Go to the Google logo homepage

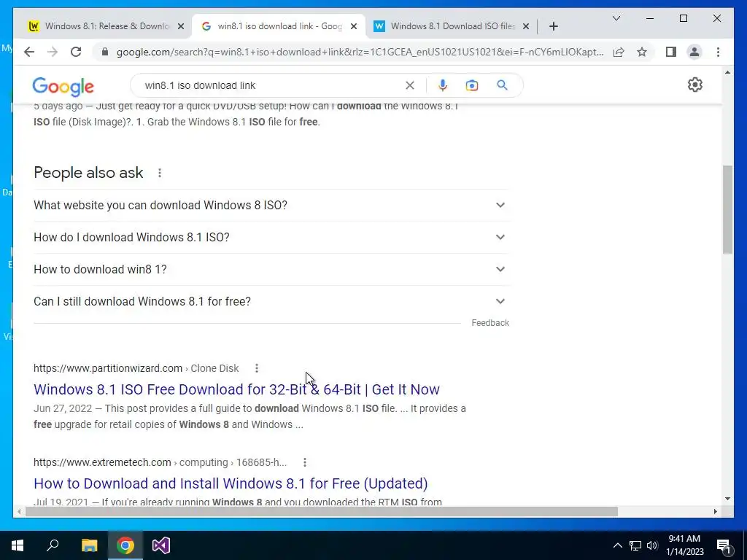click(63, 87)
